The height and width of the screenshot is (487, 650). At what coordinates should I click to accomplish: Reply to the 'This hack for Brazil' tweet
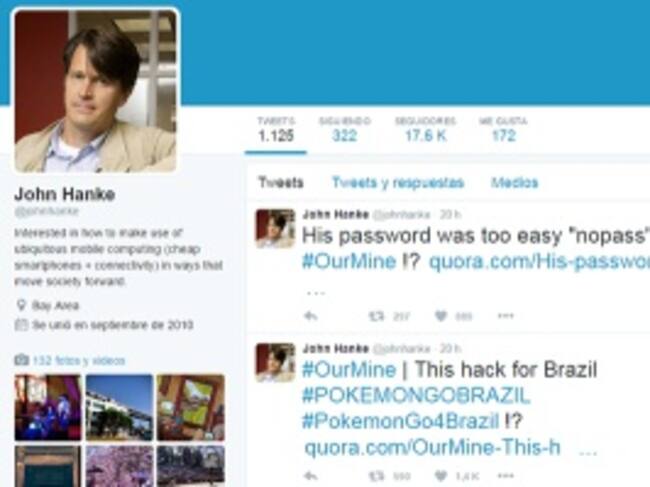point(311,476)
